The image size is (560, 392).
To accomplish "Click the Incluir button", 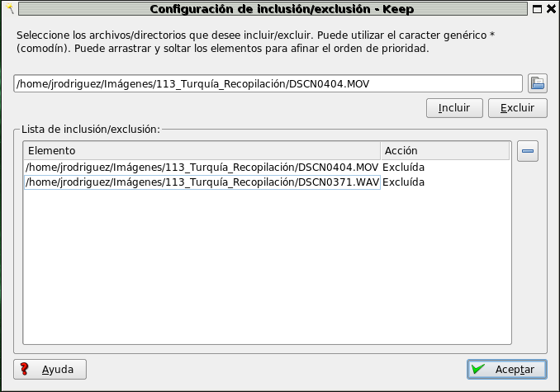I will (453, 108).
